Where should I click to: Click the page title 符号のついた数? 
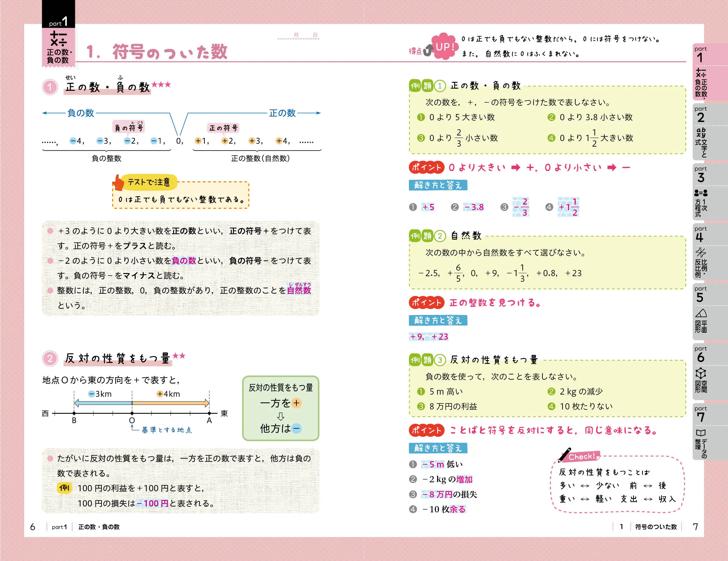[170, 52]
